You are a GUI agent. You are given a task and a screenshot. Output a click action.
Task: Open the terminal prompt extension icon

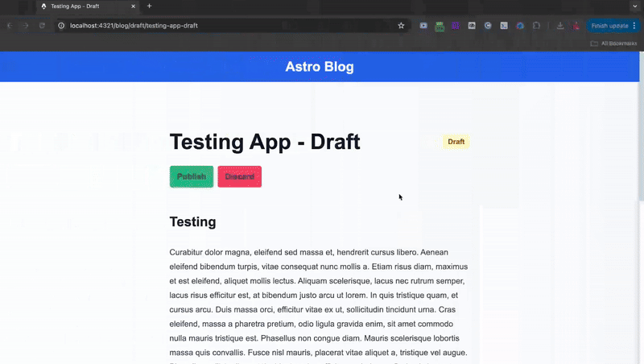[x=504, y=26]
